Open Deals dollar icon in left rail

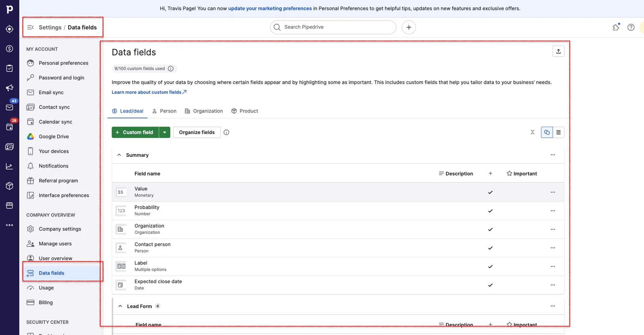pos(10,49)
